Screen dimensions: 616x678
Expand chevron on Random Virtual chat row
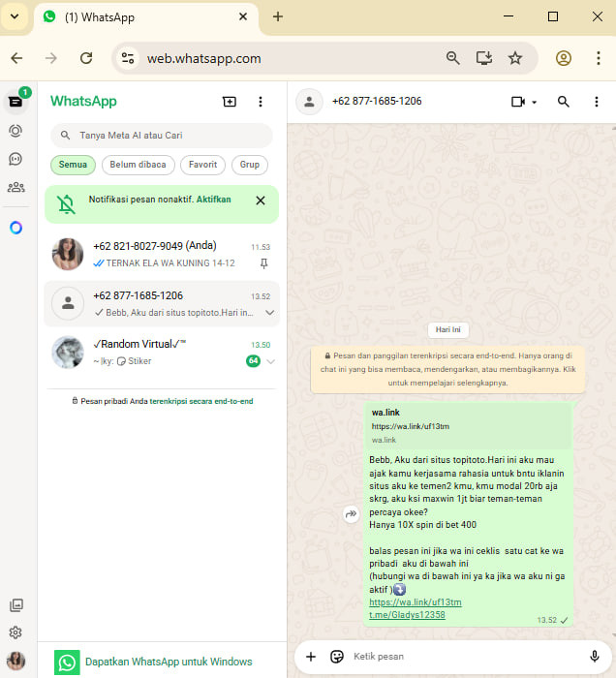click(270, 361)
